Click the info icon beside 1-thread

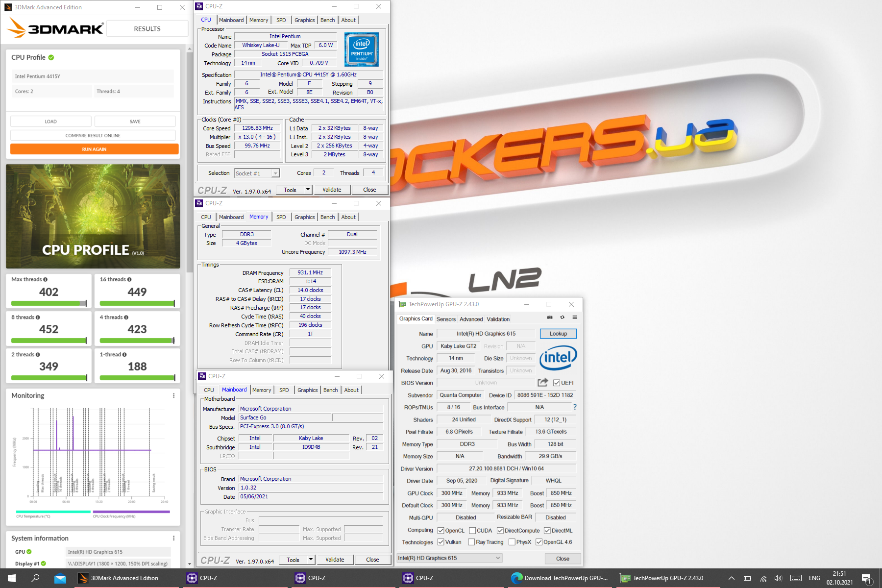(124, 355)
